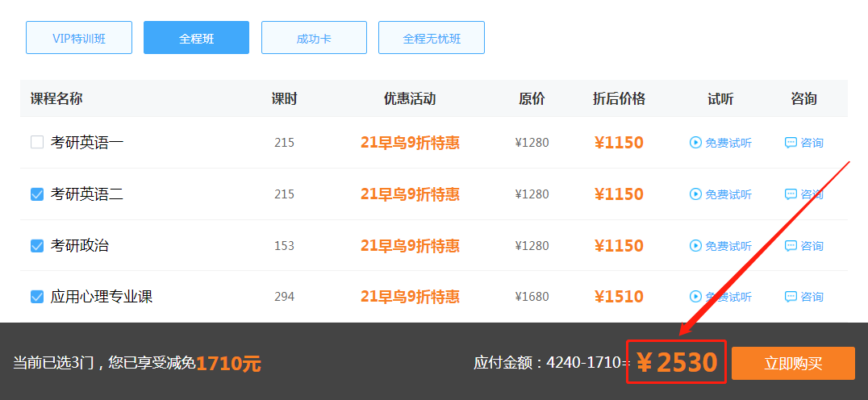Viewport: 868px width, 400px height.
Task: Click discounted price ¥1150 for 考研政治
Action: [x=619, y=246]
